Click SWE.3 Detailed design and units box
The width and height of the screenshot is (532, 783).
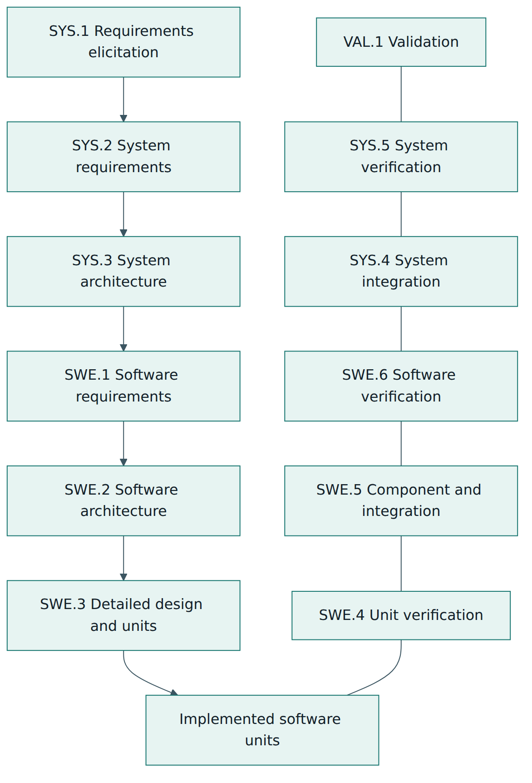point(123,615)
